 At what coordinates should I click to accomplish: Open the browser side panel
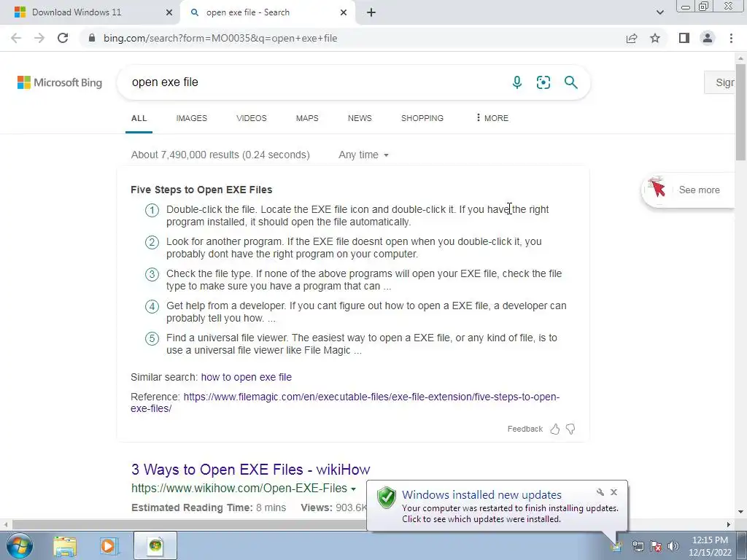(684, 38)
